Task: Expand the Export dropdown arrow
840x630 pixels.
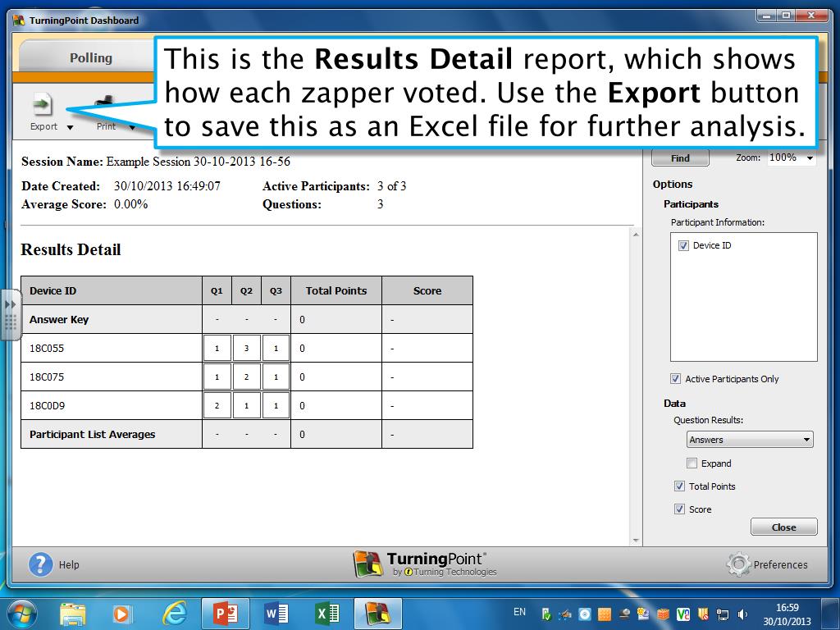Action: coord(70,127)
